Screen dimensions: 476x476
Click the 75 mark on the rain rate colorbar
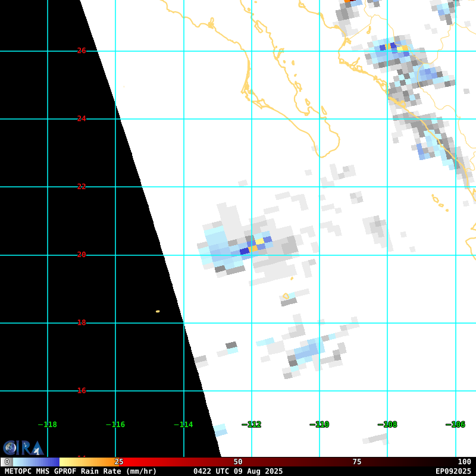[x=357, y=462]
